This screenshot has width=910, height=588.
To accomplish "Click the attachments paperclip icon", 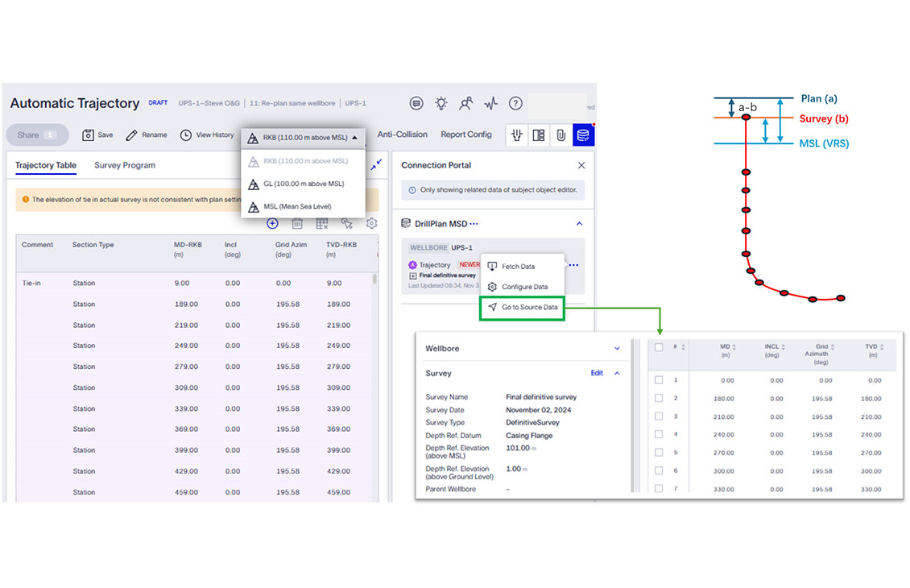I will (560, 135).
